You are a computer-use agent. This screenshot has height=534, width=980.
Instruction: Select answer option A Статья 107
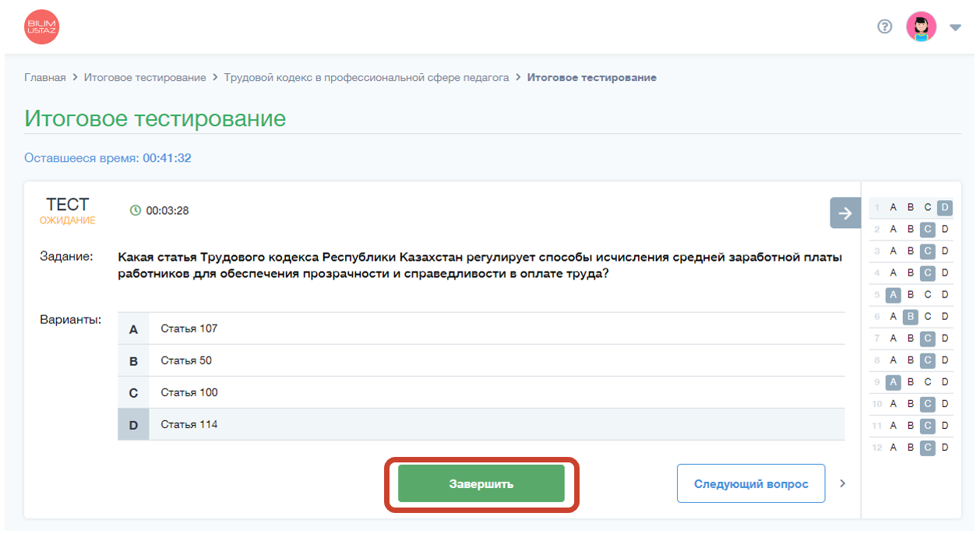click(481, 328)
